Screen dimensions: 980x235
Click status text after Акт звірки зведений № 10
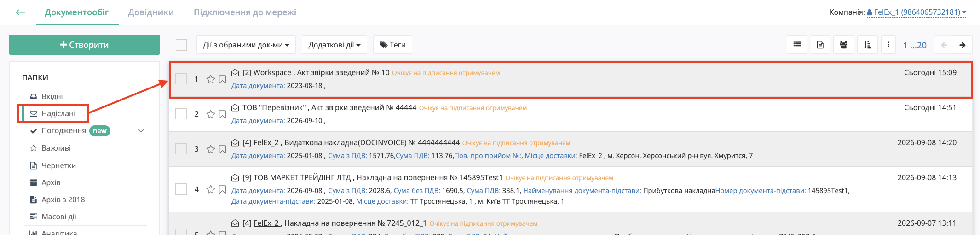[x=446, y=73]
